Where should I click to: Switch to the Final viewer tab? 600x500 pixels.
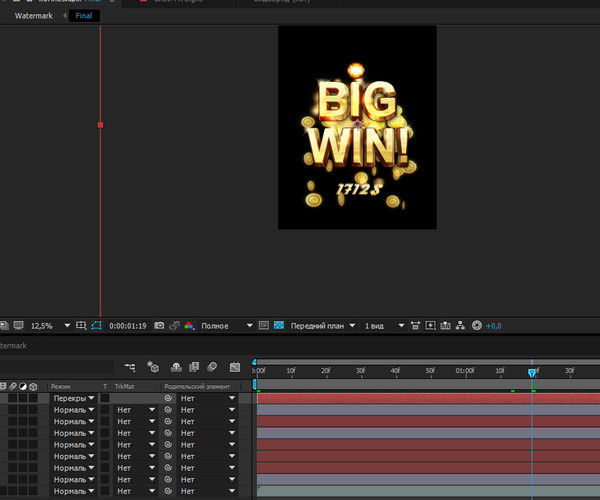coord(84,16)
